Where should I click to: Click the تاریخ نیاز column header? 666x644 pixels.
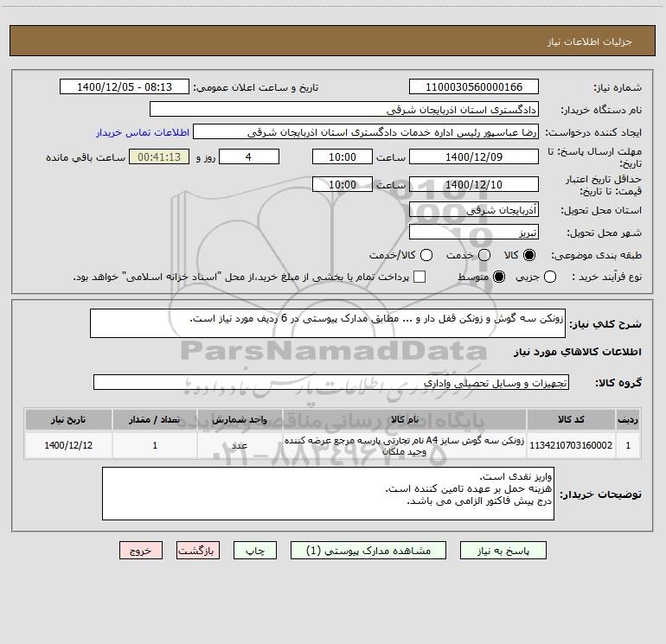[x=68, y=420]
